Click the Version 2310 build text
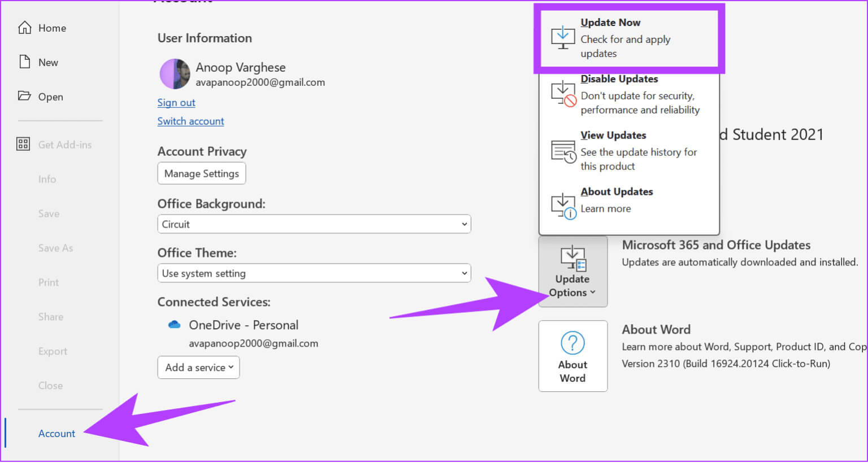 (x=726, y=364)
